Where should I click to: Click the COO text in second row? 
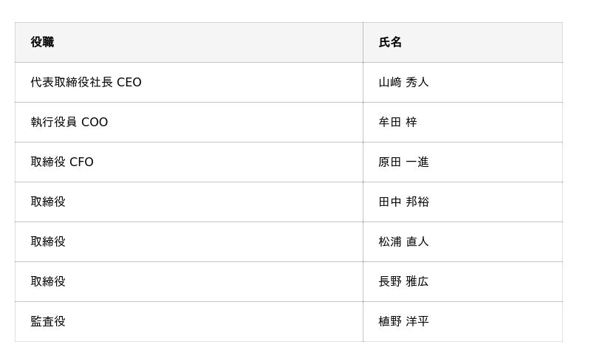pos(95,123)
